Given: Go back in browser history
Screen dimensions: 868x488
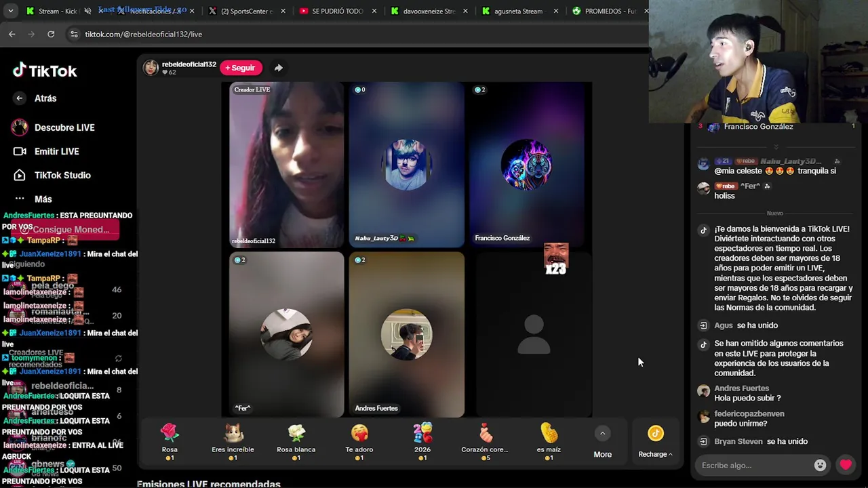Looking at the screenshot, I should coord(12,34).
